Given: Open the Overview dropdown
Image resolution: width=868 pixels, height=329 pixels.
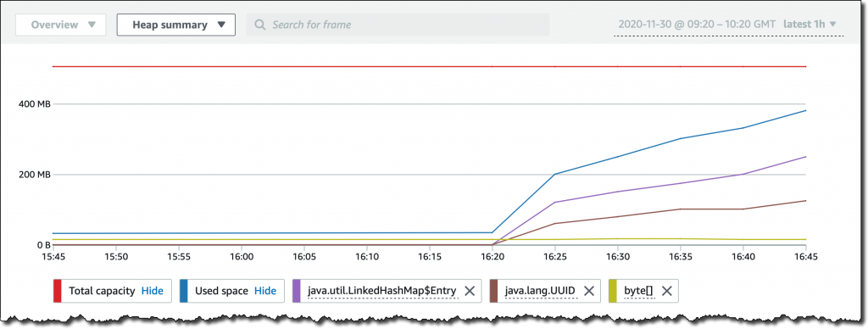Looking at the screenshot, I should click(x=61, y=25).
